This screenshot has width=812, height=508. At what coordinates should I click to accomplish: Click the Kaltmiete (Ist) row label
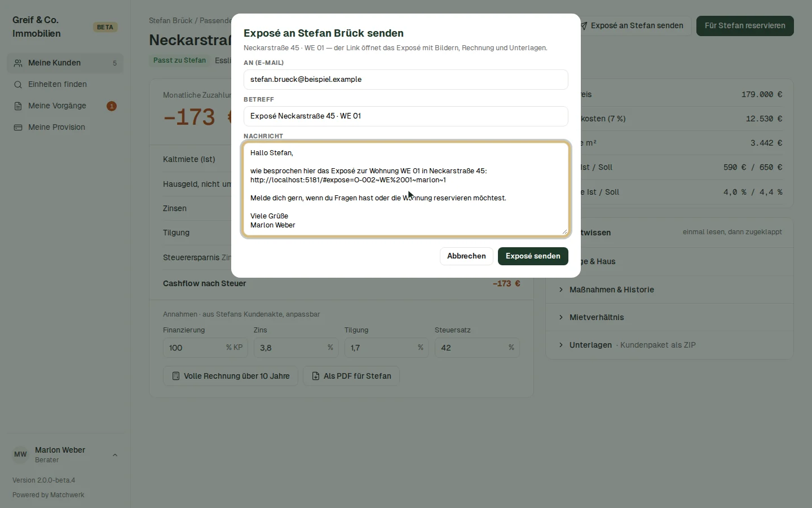[189, 159]
